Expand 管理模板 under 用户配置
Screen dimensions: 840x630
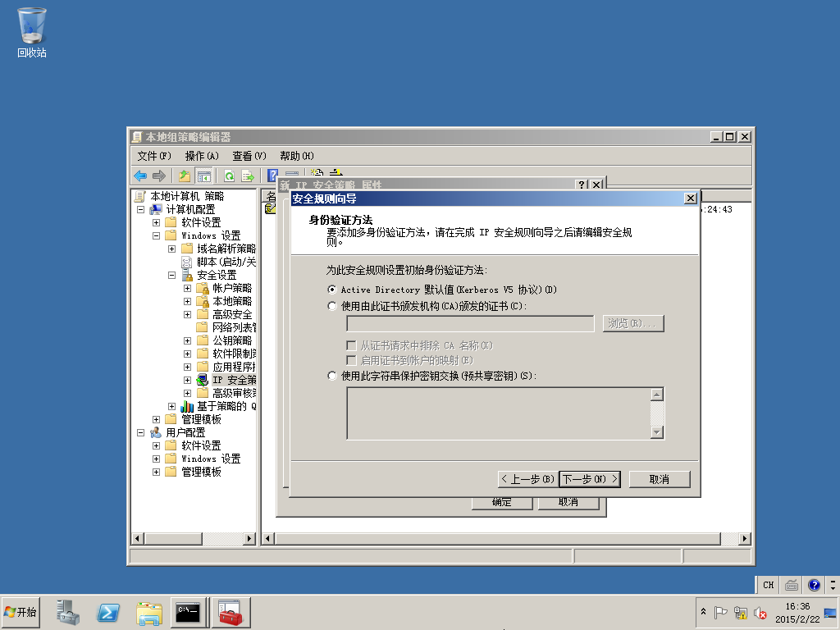click(157, 472)
